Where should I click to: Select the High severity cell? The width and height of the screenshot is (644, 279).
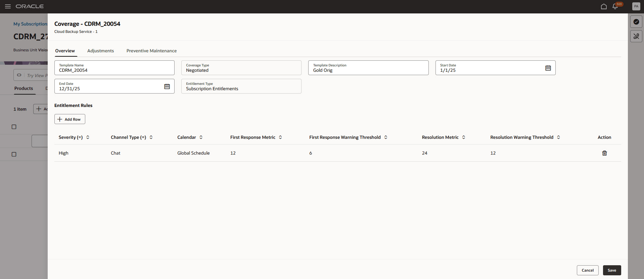[63, 153]
